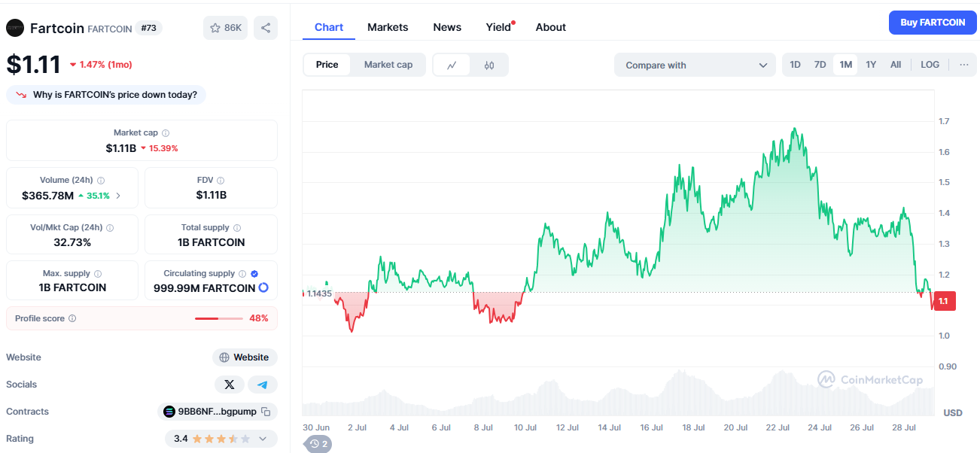The image size is (980, 453).
Task: Set chart range to 1Y
Action: [x=871, y=65]
